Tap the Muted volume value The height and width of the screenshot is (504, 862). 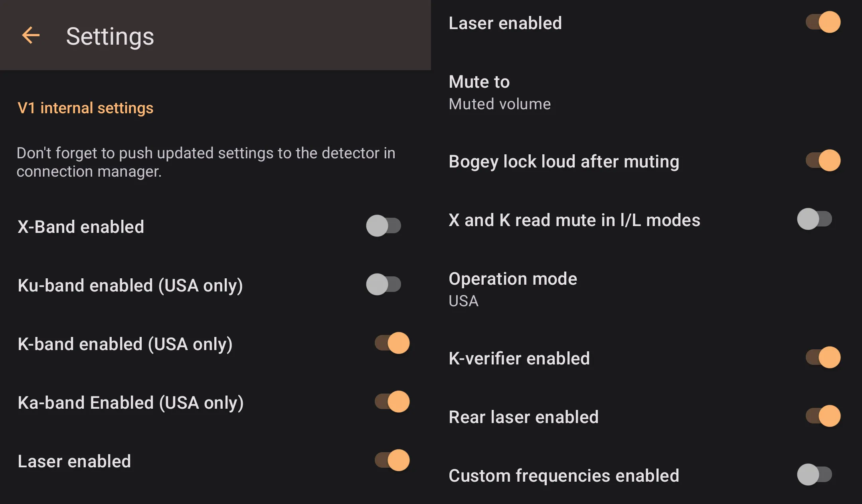coord(500,104)
